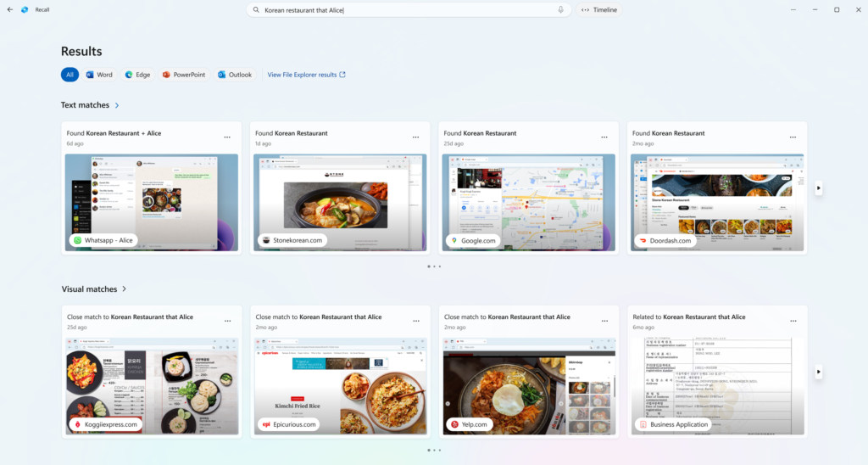Expand the Text matches section

click(x=117, y=105)
